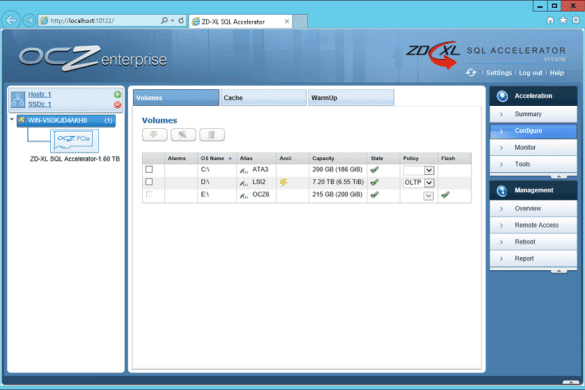Click the acceleration lightning icon in D:\ row
This screenshot has height=390, width=585.
point(284,182)
